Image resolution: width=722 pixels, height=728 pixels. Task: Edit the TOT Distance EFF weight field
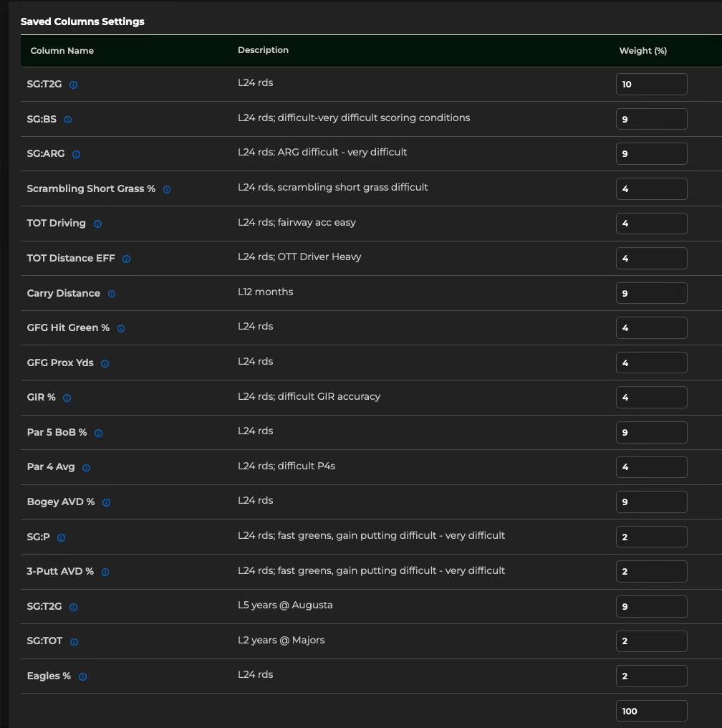click(x=652, y=258)
